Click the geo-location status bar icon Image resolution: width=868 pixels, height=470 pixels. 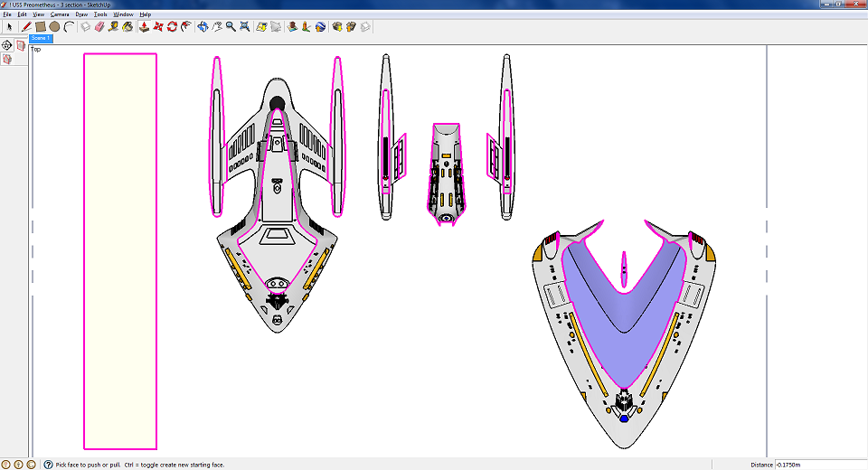(5, 465)
